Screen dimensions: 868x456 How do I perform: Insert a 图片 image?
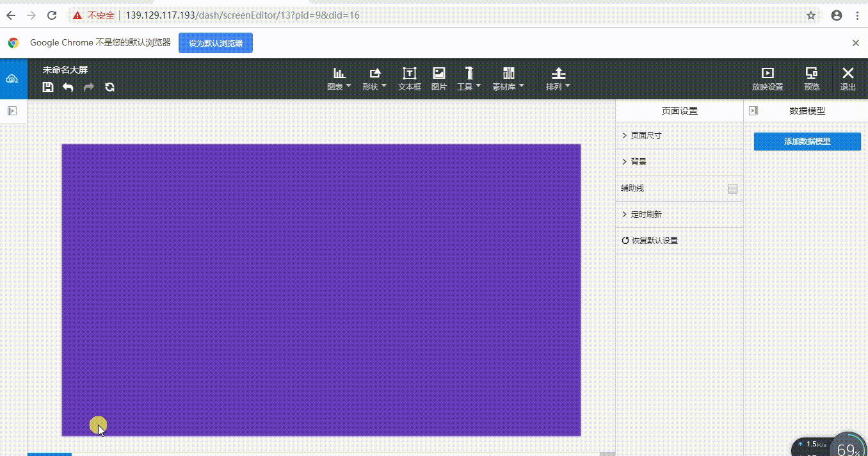[439, 79]
